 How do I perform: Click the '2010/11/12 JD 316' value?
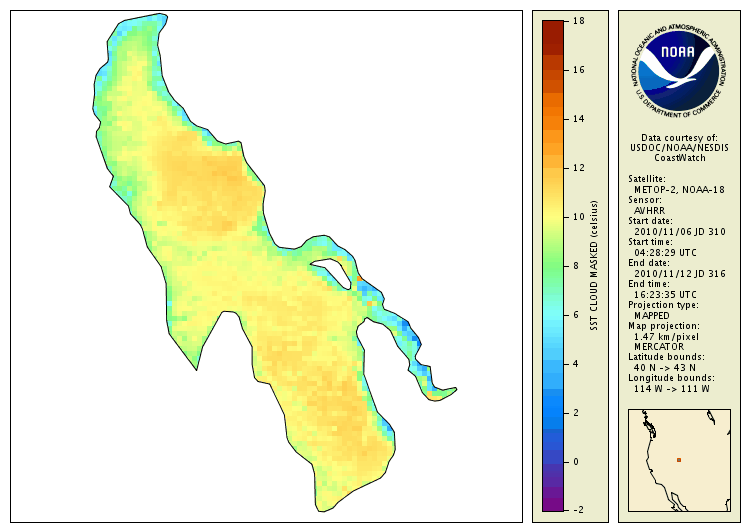pos(680,274)
